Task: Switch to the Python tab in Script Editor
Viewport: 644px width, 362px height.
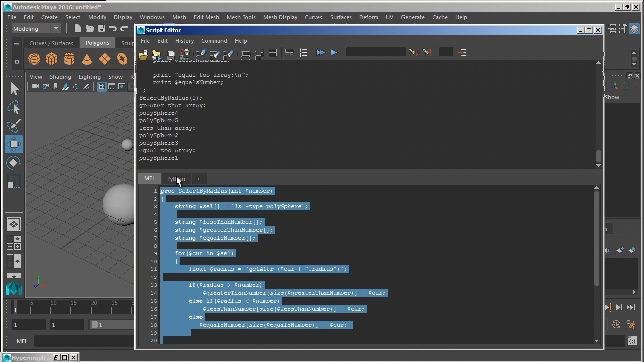Action: [x=176, y=178]
